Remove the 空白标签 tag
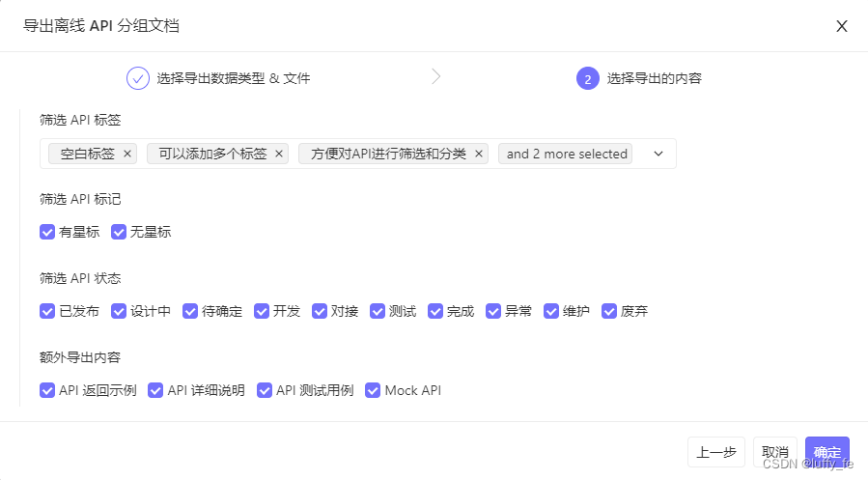868x480 pixels. 127,154
